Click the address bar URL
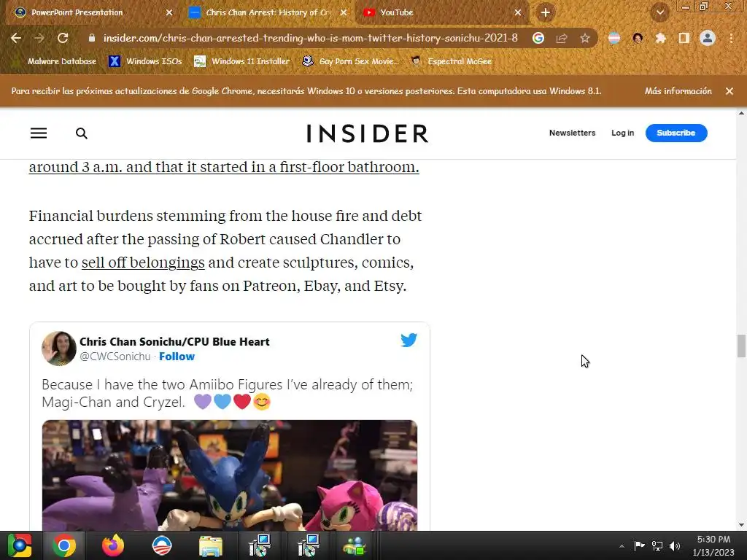The height and width of the screenshot is (560, 747). pyautogui.click(x=310, y=38)
